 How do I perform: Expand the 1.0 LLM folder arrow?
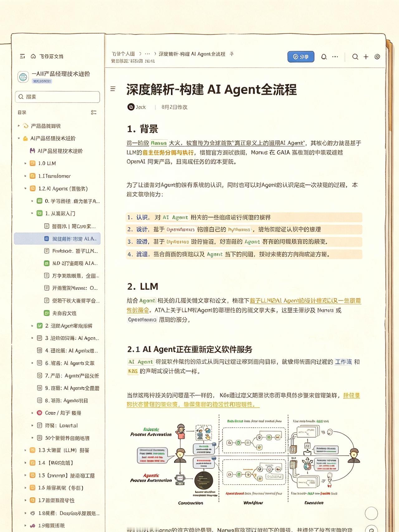26,163
